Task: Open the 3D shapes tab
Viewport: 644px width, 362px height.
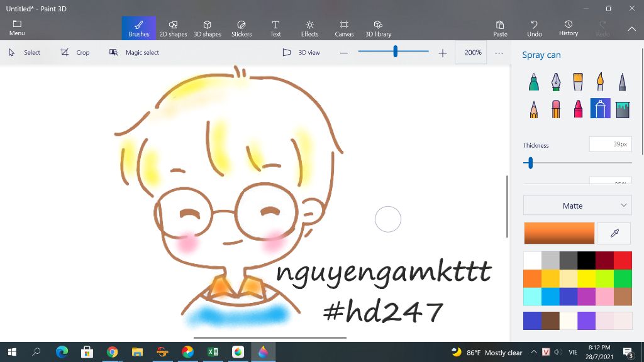Action: pos(208,28)
